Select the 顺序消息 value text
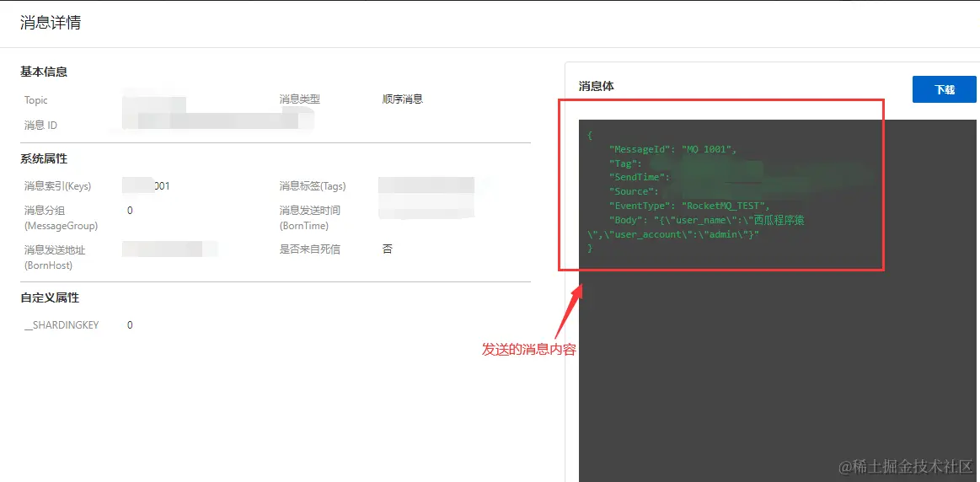The width and height of the screenshot is (980, 482). 403,99
